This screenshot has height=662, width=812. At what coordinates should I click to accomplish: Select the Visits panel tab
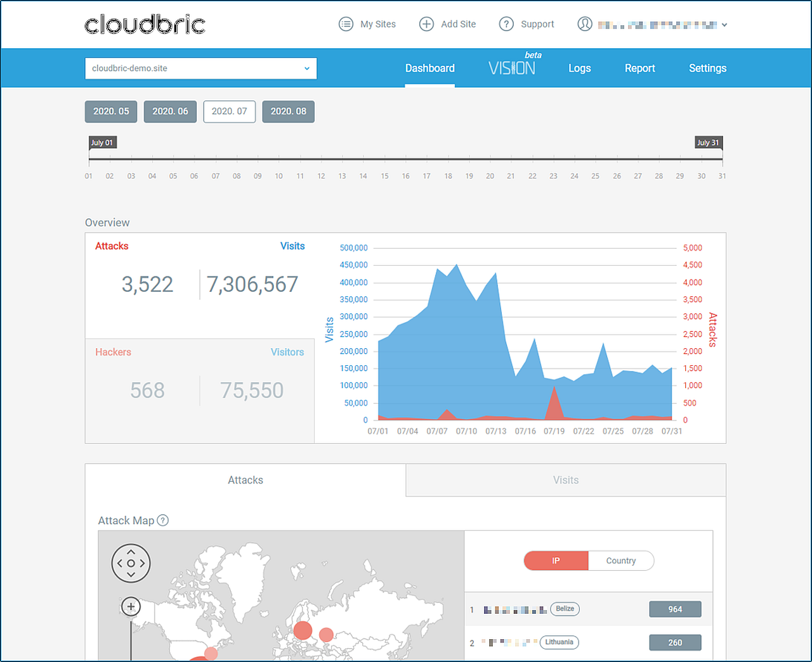[x=566, y=480]
